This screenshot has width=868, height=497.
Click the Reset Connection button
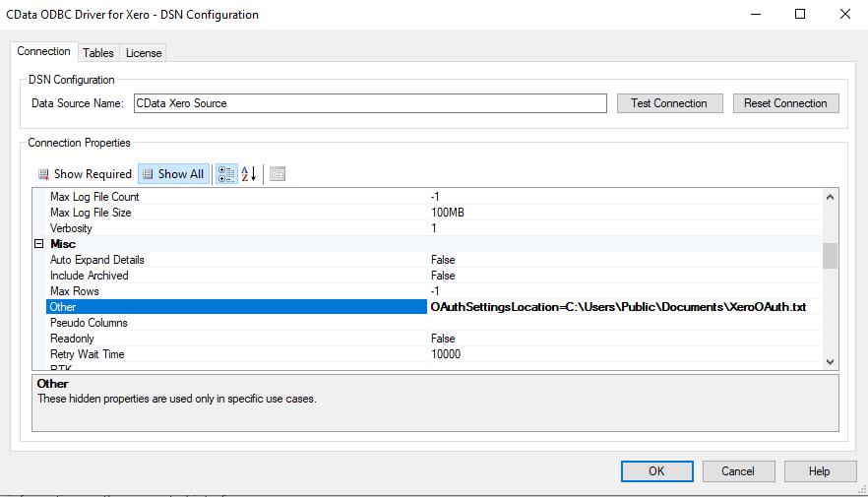point(786,103)
